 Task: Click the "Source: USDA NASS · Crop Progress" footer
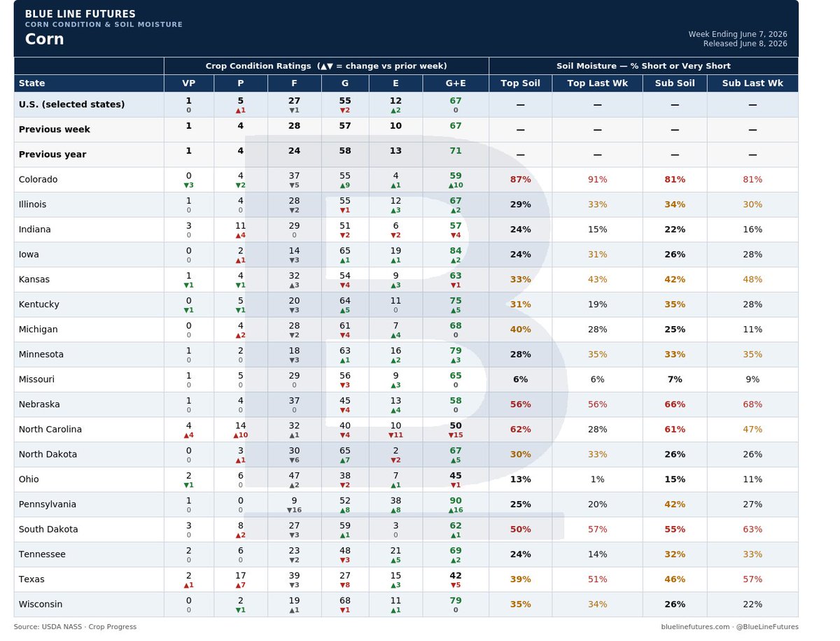point(75,627)
